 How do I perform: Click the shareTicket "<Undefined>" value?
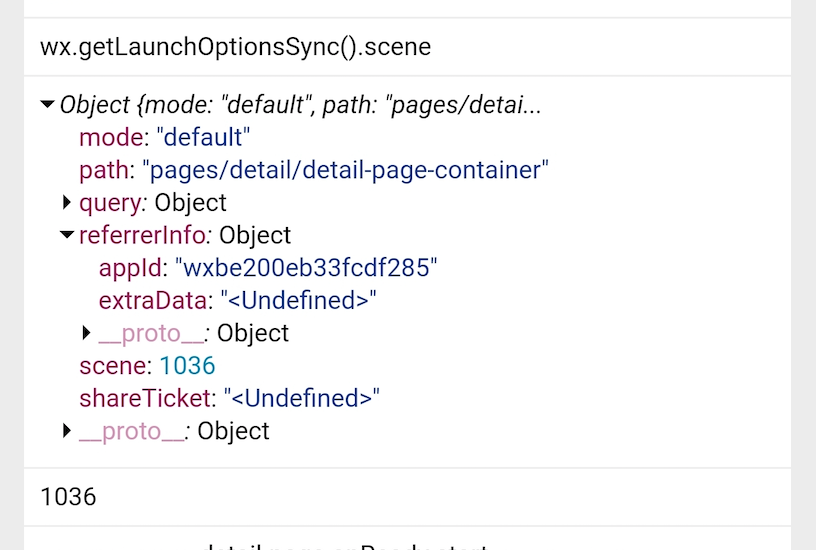(302, 398)
